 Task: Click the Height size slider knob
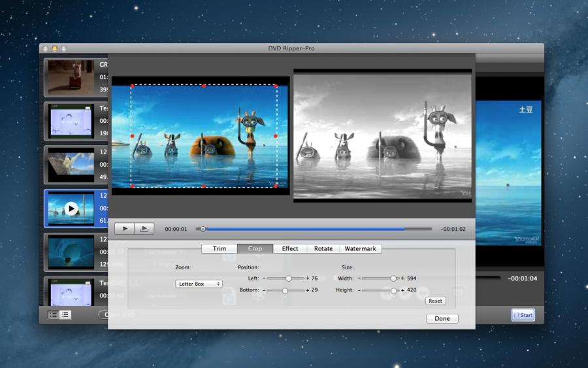click(393, 291)
